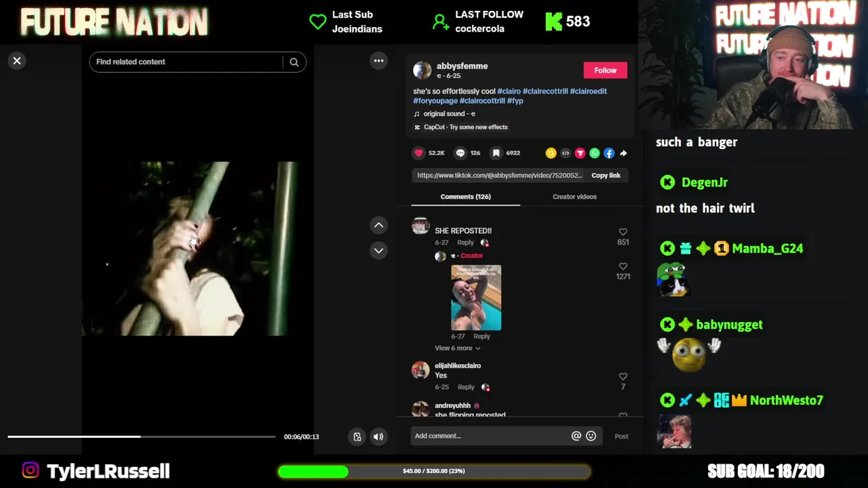Open emoji picker in comment box
Image resolution: width=868 pixels, height=488 pixels.
click(591, 436)
